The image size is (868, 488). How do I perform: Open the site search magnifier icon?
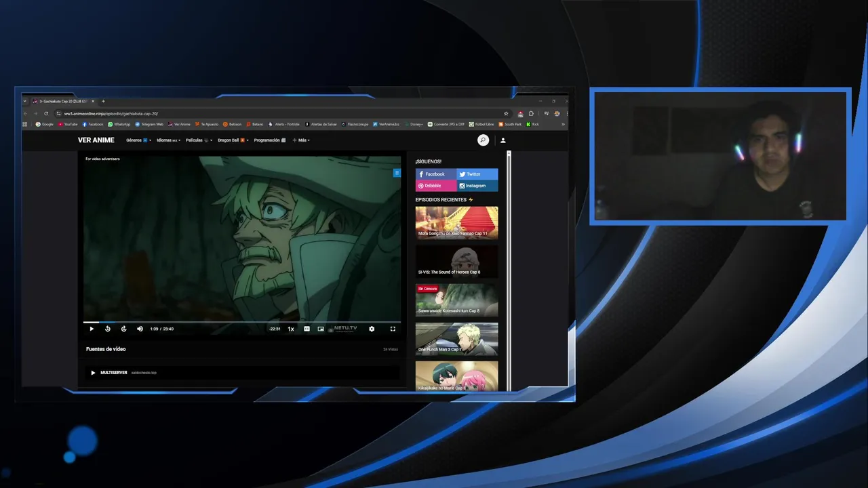(483, 140)
